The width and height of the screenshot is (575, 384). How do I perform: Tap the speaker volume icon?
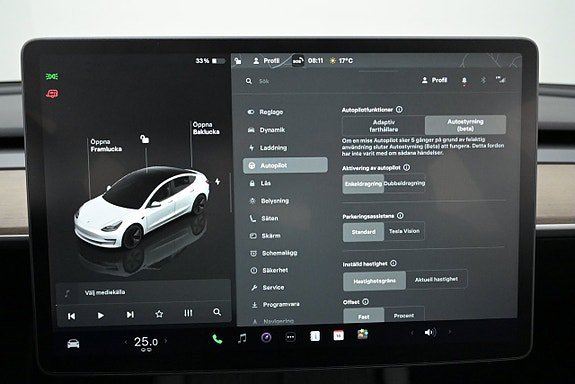click(x=430, y=332)
